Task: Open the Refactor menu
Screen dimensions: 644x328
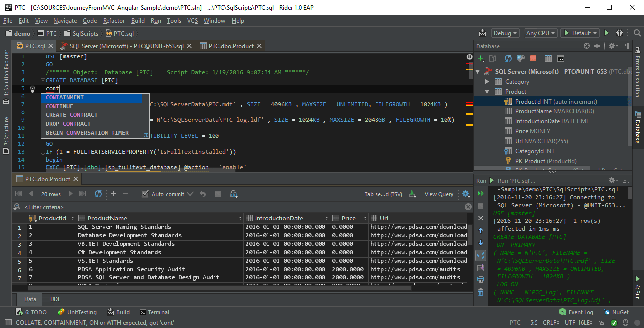Action: (x=114, y=21)
